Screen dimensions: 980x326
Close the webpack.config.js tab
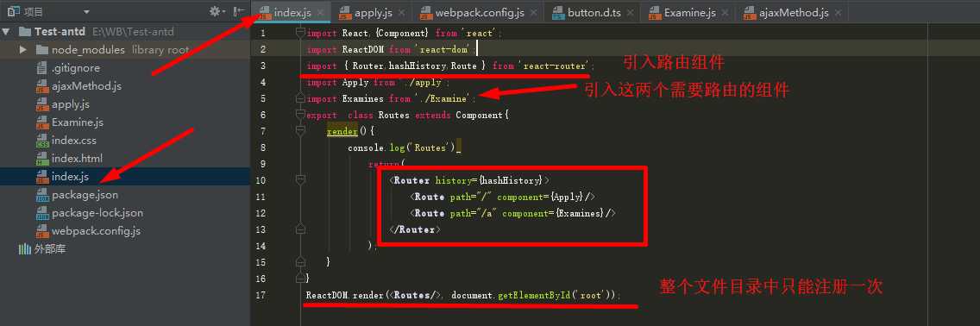533,12
